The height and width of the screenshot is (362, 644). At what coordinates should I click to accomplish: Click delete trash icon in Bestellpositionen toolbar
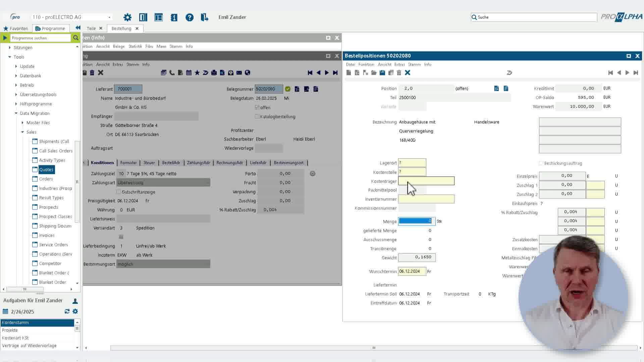399,73
